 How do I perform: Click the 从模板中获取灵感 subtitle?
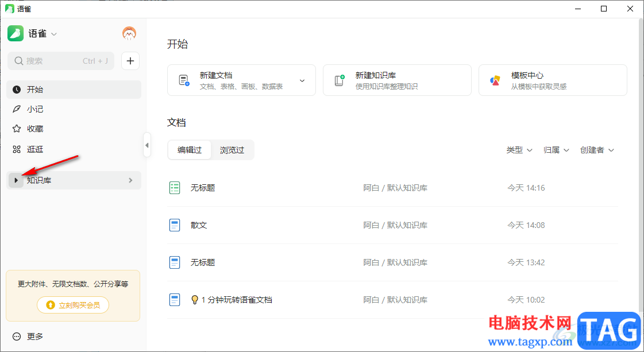point(539,87)
